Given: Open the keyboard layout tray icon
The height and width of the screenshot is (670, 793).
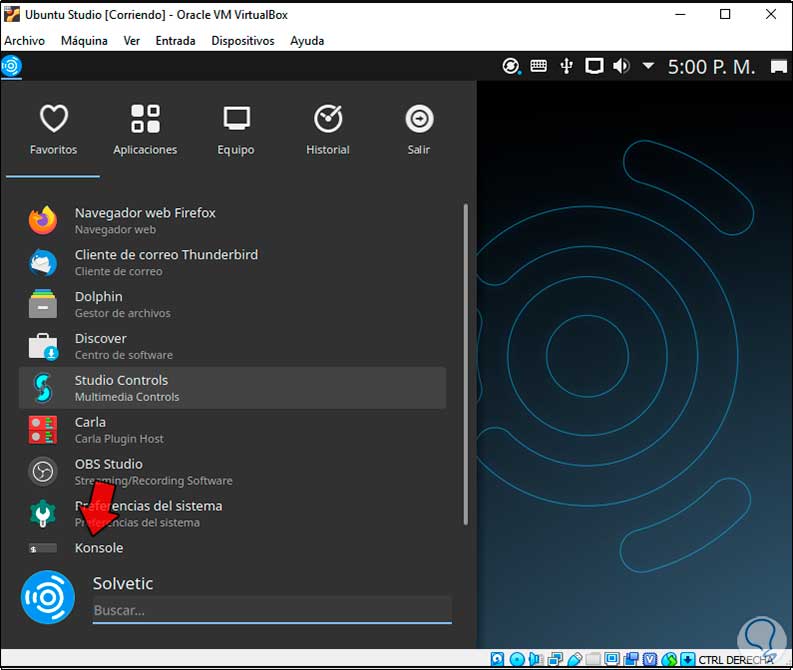Looking at the screenshot, I should (x=539, y=66).
